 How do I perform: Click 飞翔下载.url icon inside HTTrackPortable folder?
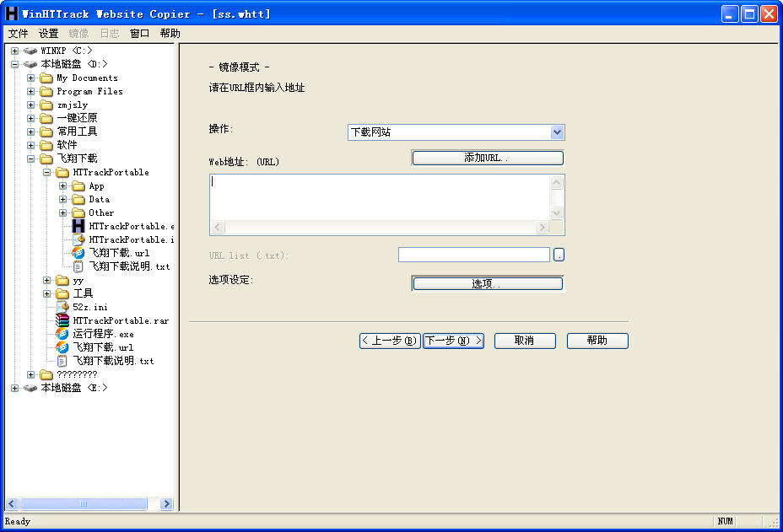tap(78, 253)
